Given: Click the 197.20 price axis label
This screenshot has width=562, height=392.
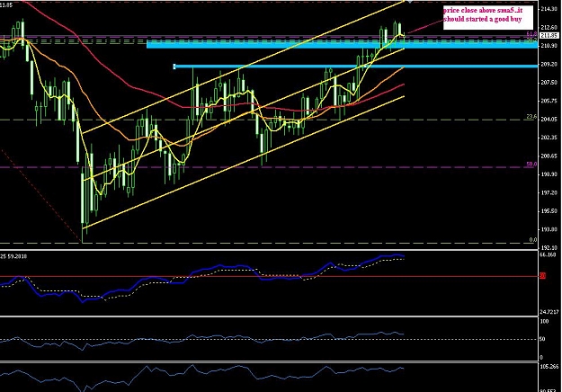Looking at the screenshot, I should pos(549,192).
